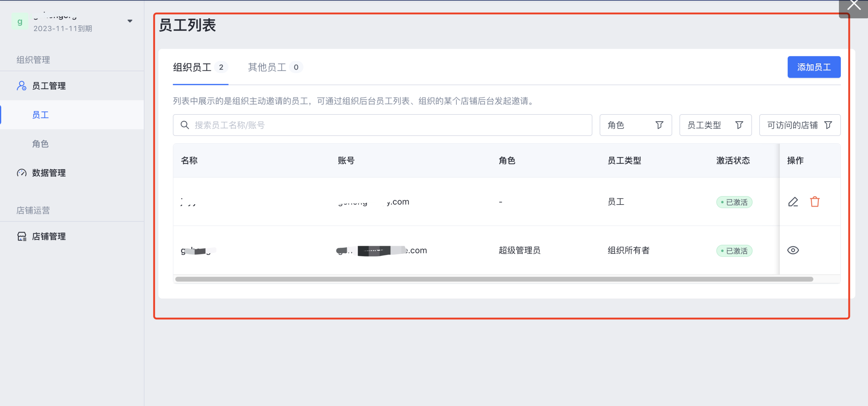The width and height of the screenshot is (868, 406).
Task: Click the green g organization avatar
Action: [x=20, y=22]
